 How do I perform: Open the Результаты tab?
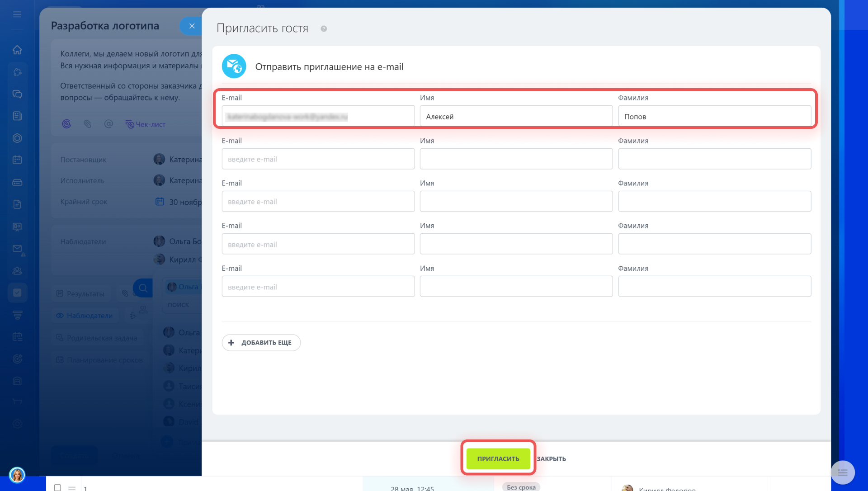point(80,293)
